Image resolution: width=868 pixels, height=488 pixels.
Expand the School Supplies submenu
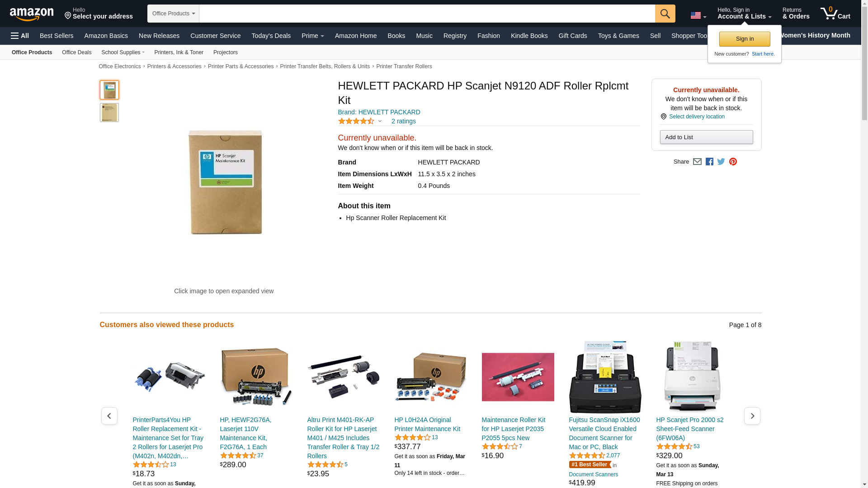123,52
